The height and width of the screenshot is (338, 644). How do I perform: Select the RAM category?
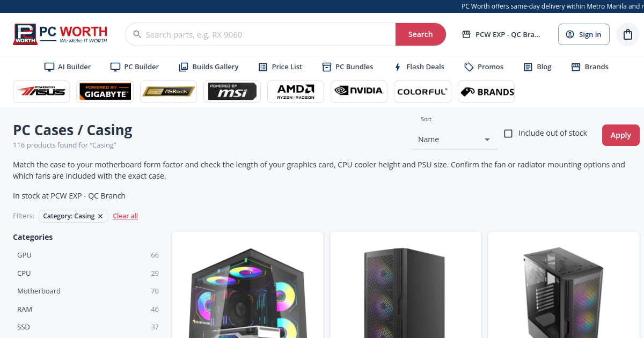click(x=88, y=309)
